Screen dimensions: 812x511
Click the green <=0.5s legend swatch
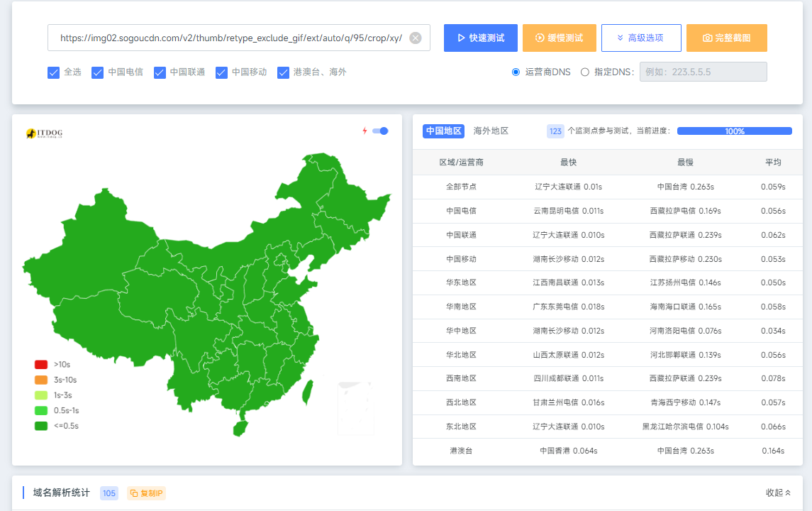[x=41, y=426]
